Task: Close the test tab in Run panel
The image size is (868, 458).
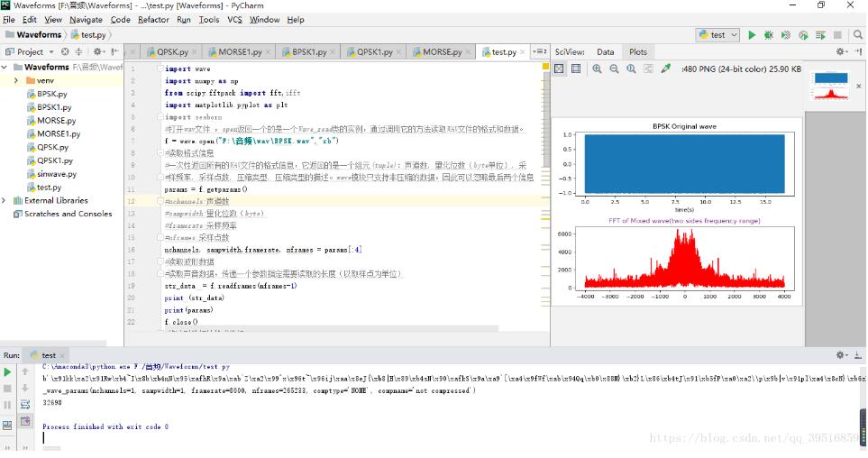Action: click(x=62, y=355)
